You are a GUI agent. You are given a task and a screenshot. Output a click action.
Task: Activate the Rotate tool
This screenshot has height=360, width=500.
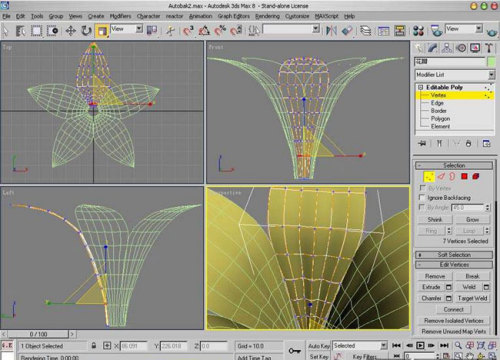click(86, 31)
